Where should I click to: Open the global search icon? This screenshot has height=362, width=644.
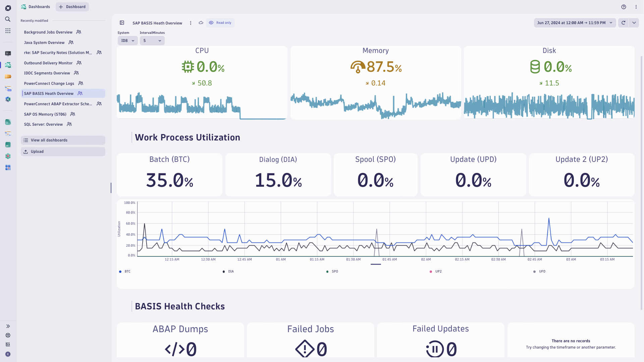click(8, 19)
